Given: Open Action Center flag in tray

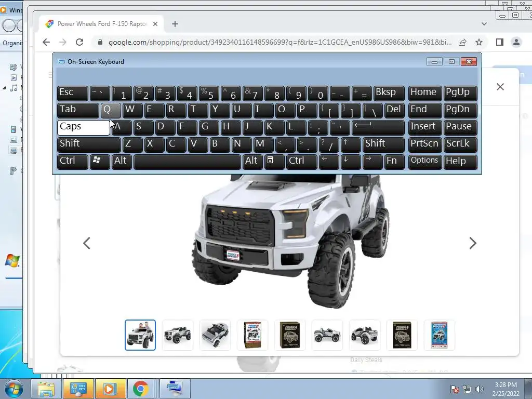Looking at the screenshot, I should 454,389.
